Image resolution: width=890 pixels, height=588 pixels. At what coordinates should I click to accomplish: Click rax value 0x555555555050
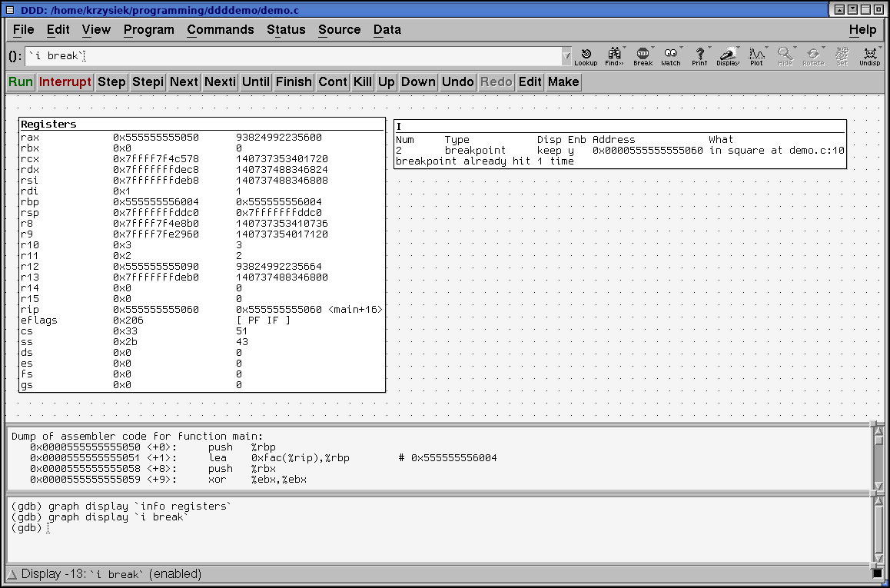point(156,138)
